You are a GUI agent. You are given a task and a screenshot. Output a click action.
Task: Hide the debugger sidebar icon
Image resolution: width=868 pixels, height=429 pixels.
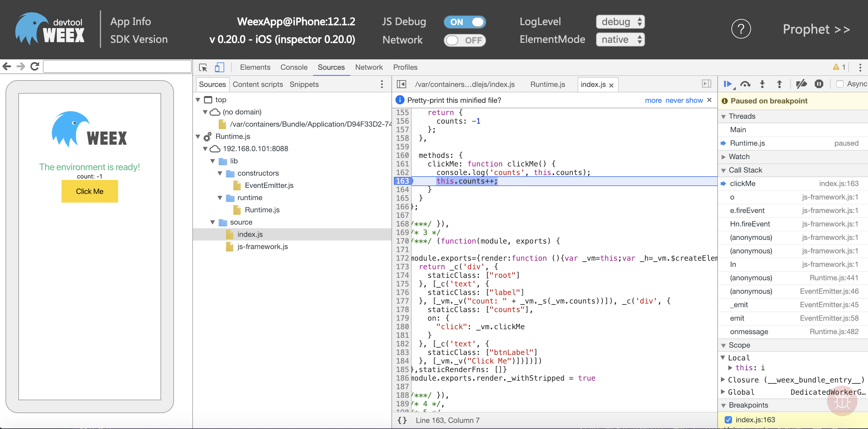click(706, 84)
